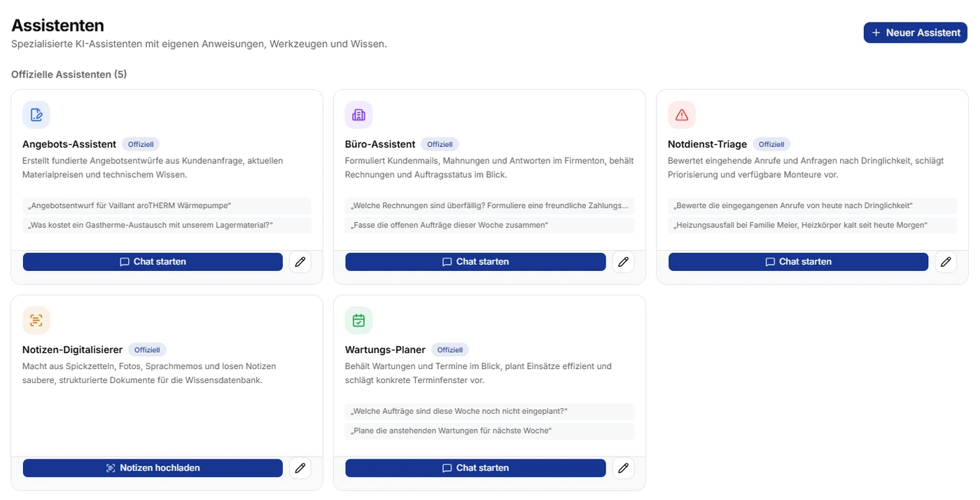This screenshot has width=980, height=500.
Task: Start chat with Notdienst-Triage
Action: click(x=798, y=262)
